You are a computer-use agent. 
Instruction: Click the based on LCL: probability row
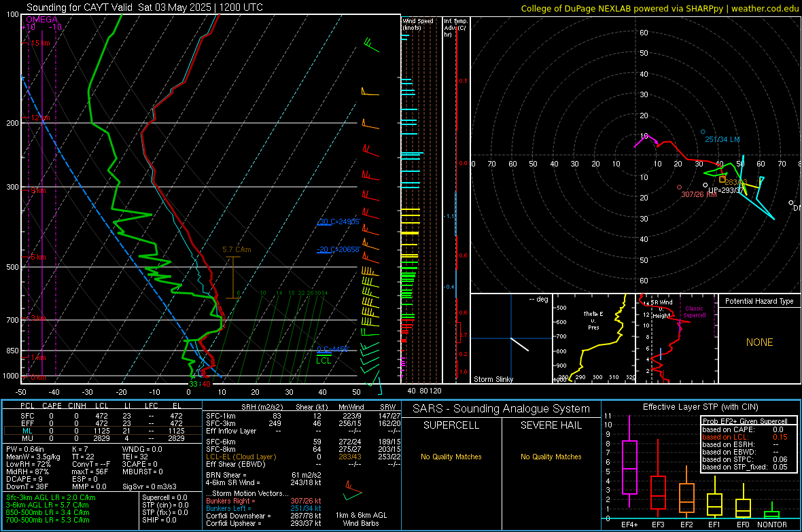pyautogui.click(x=745, y=437)
